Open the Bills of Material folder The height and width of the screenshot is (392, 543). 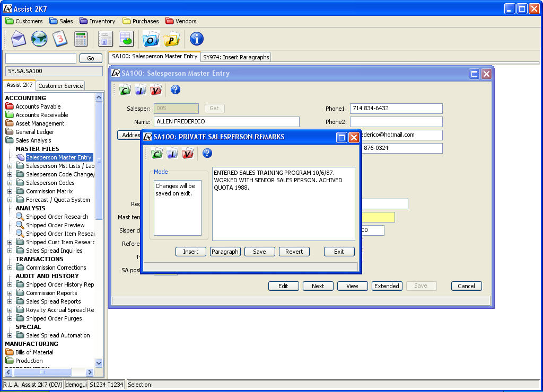[30, 352]
